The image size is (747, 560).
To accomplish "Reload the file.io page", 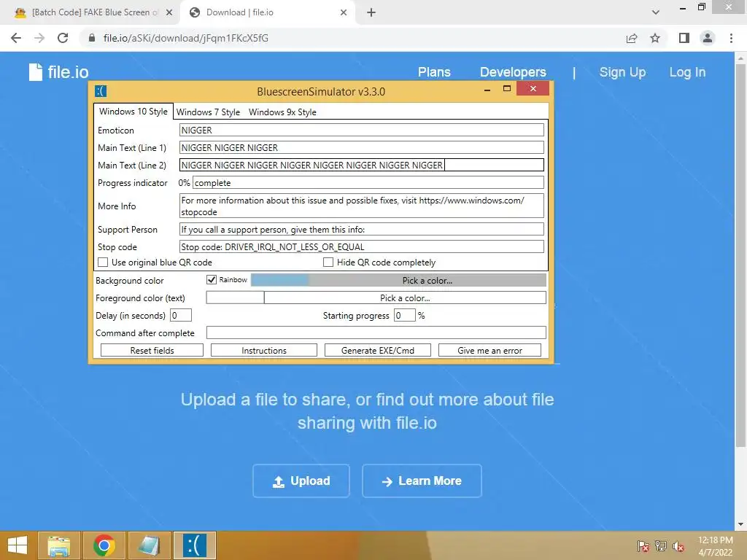I will 63,38.
